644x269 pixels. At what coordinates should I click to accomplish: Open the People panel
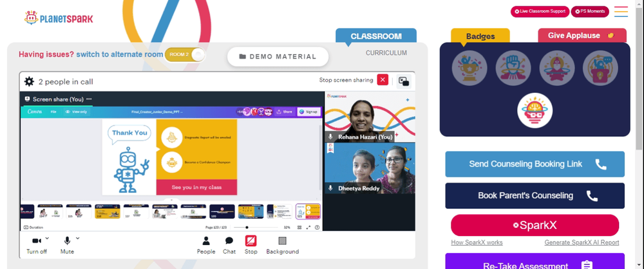pos(206,245)
